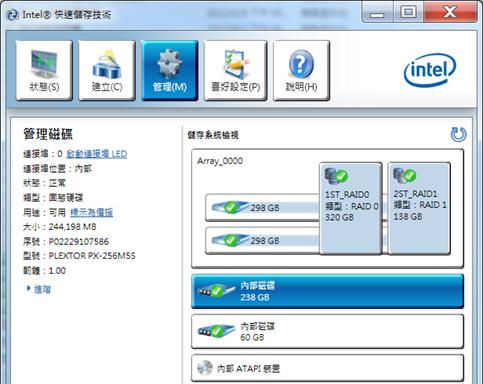Click the type text 類型：固態硬碟

53,198
